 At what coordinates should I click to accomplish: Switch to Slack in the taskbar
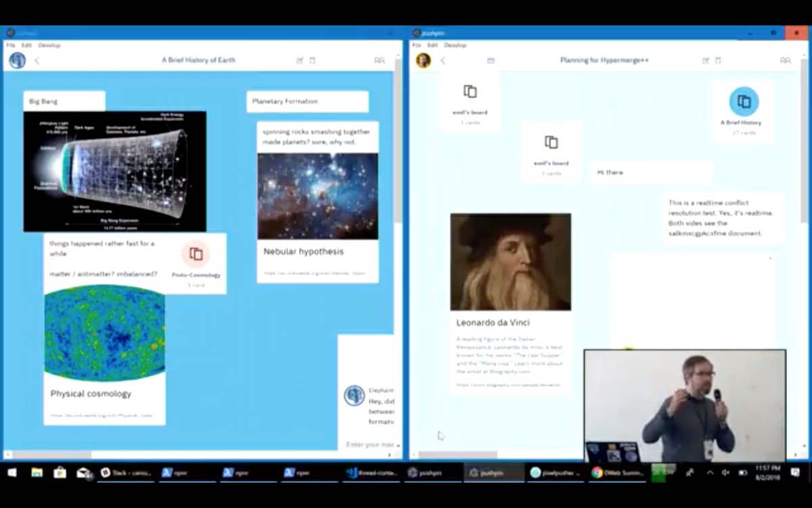point(127,472)
